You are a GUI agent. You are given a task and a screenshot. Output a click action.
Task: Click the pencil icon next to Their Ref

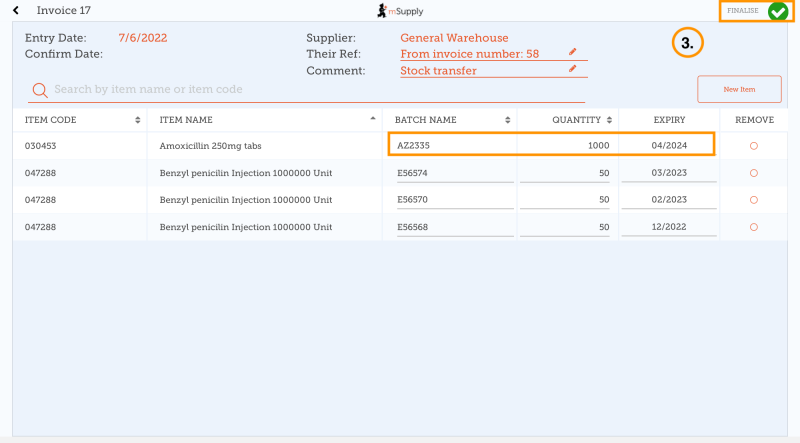pos(572,52)
